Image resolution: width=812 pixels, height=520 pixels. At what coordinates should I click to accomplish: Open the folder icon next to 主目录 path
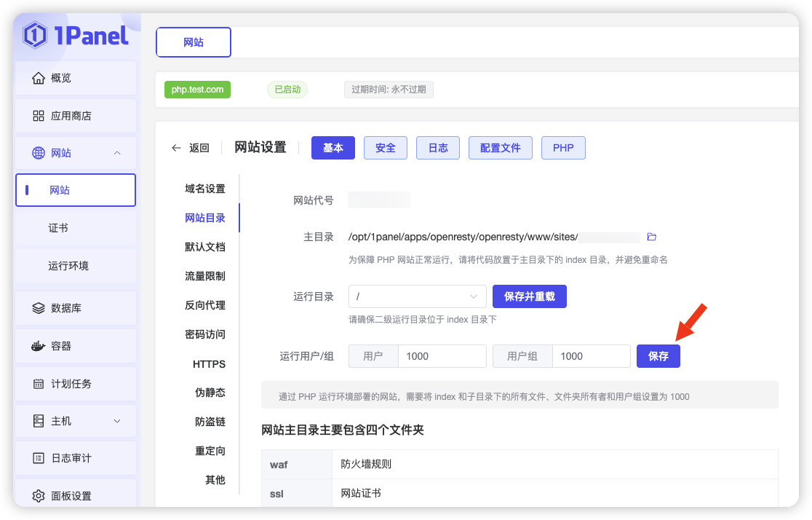click(651, 237)
